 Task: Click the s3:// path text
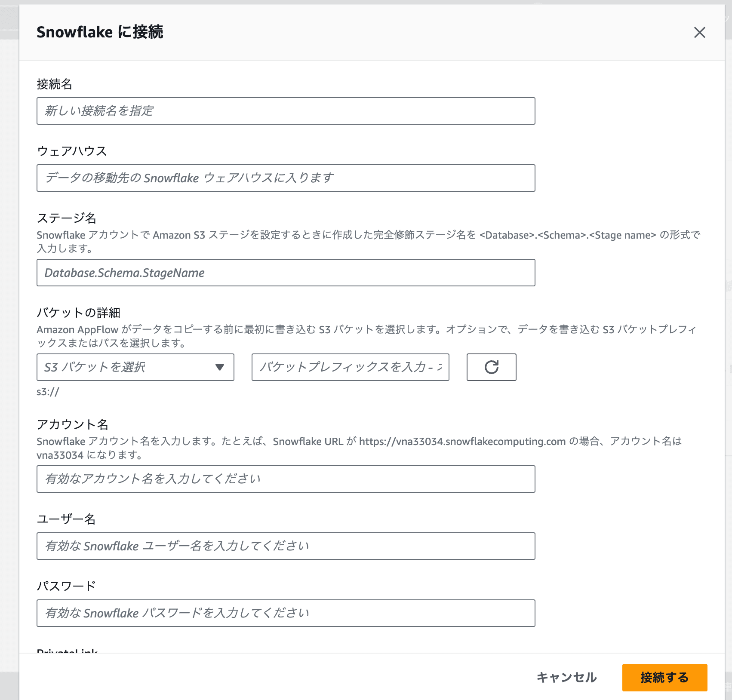tap(48, 392)
